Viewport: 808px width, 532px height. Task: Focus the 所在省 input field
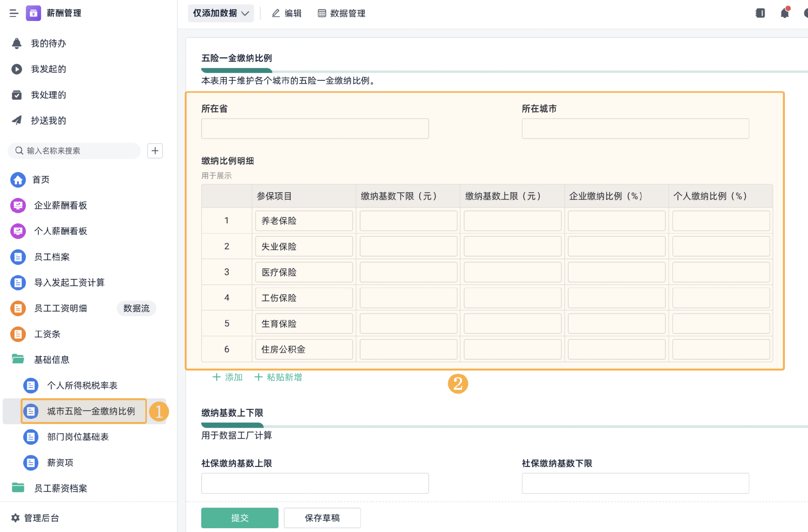pyautogui.click(x=315, y=129)
